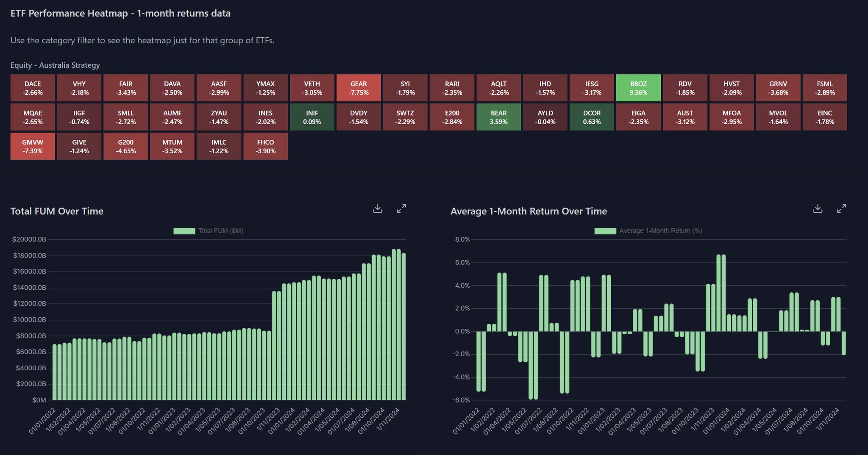This screenshot has width=868, height=455.
Task: Click the Average 1-Month Return Over Time title
Action: tap(529, 211)
